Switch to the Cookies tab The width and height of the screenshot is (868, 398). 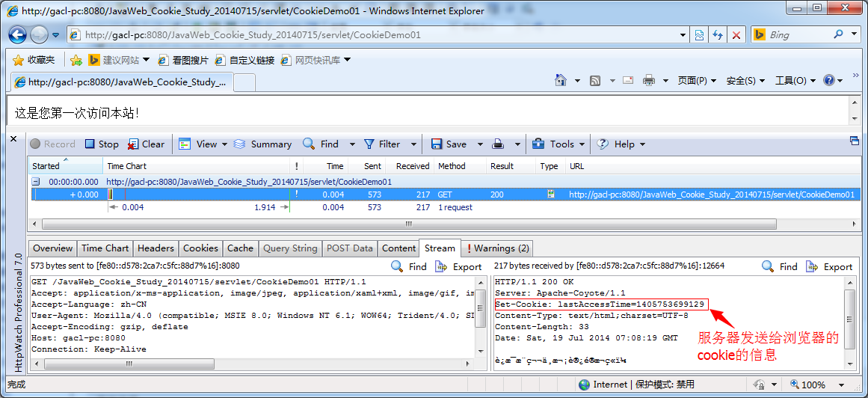pos(201,248)
